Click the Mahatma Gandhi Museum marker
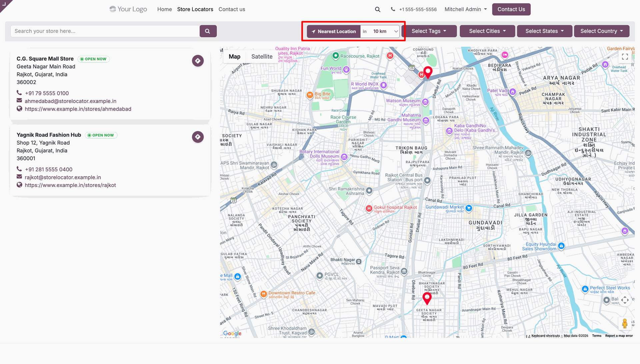This screenshot has height=364, width=640. point(426,120)
